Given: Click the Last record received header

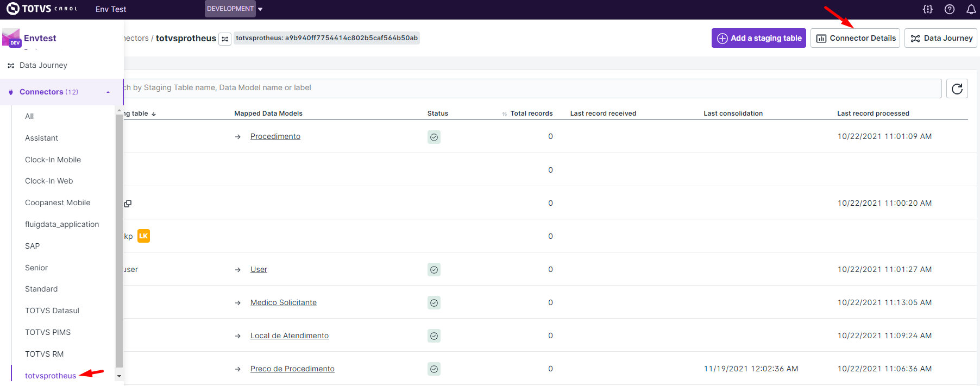Looking at the screenshot, I should click(603, 113).
